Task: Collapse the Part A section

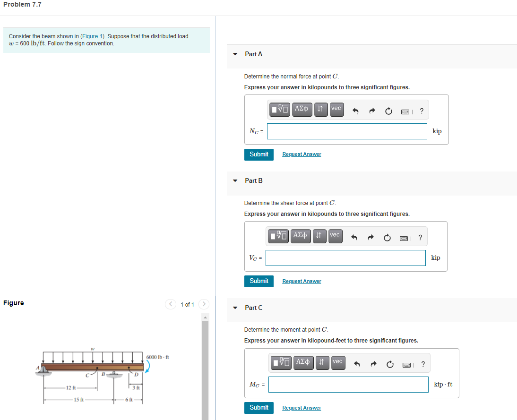Action: pos(235,54)
